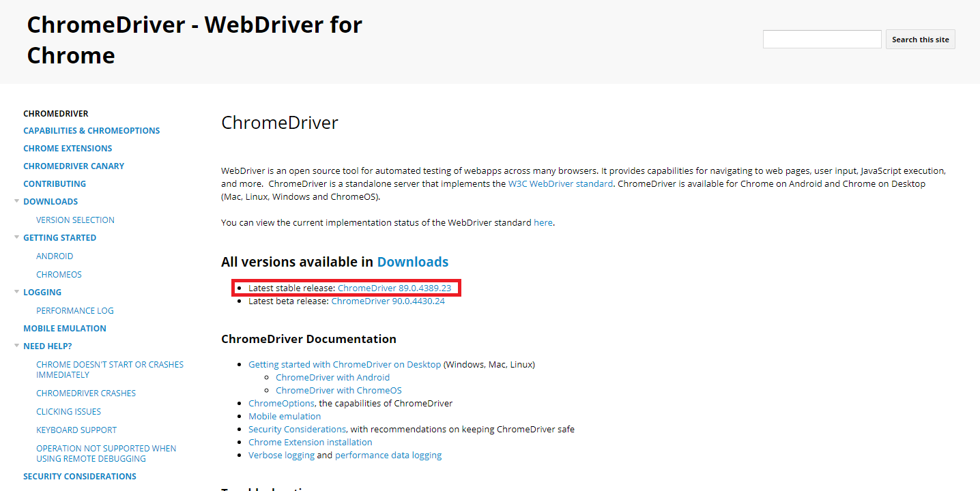
Task: Open the Downloads link in heading
Action: 413,262
